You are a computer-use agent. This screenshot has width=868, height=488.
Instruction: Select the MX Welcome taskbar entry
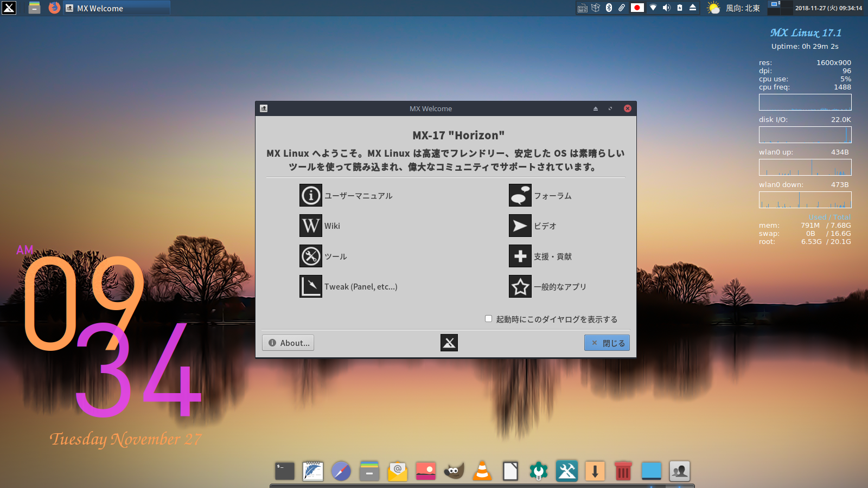117,8
